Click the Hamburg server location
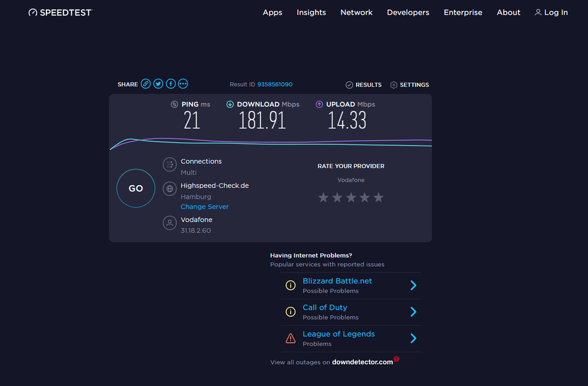Image resolution: width=588 pixels, height=386 pixels. [x=196, y=197]
